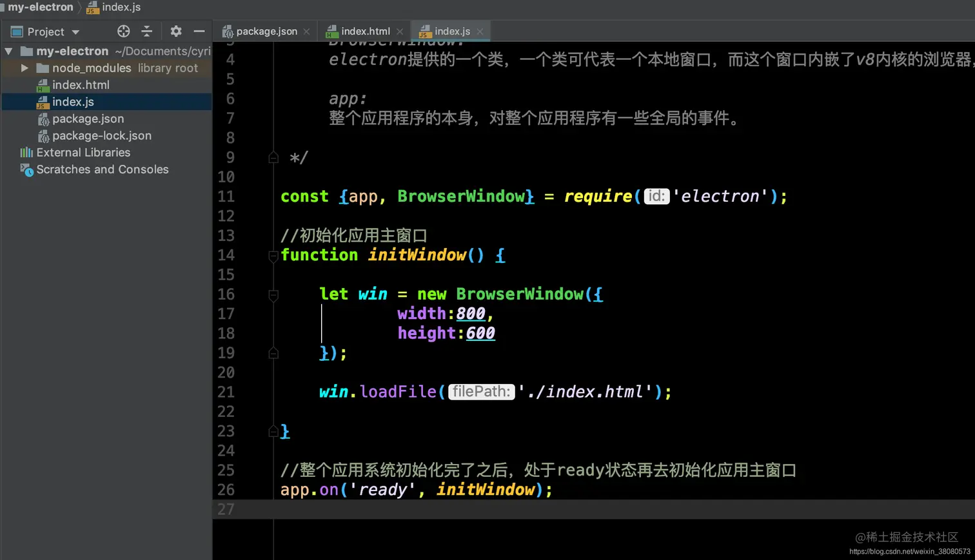Close the package.json tab
Screen dimensions: 975x560
pyautogui.click(x=307, y=32)
